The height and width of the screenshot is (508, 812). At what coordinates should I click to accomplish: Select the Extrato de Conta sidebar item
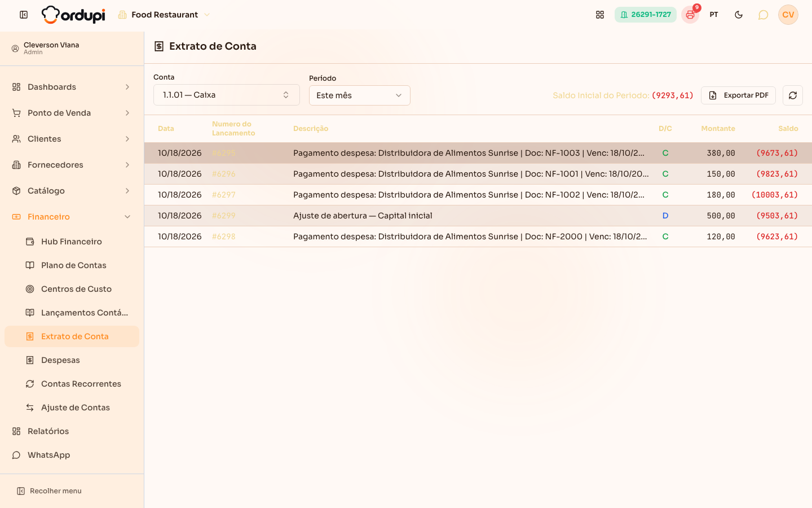[x=72, y=336]
